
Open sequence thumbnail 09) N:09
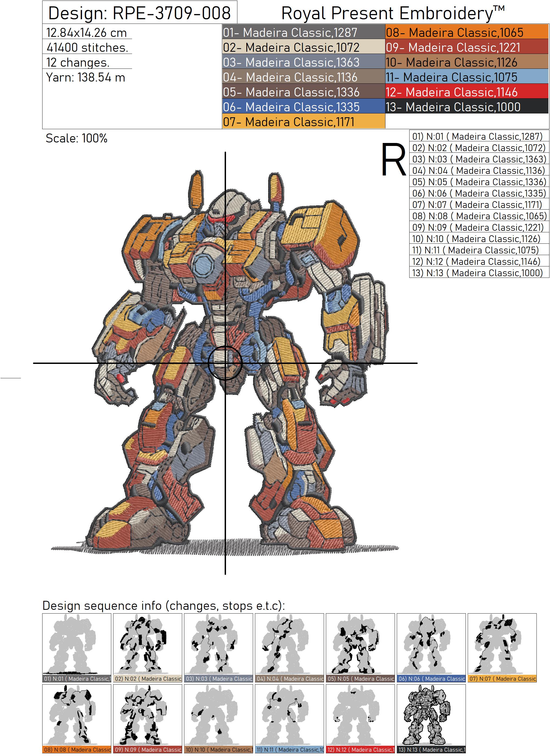(x=148, y=719)
